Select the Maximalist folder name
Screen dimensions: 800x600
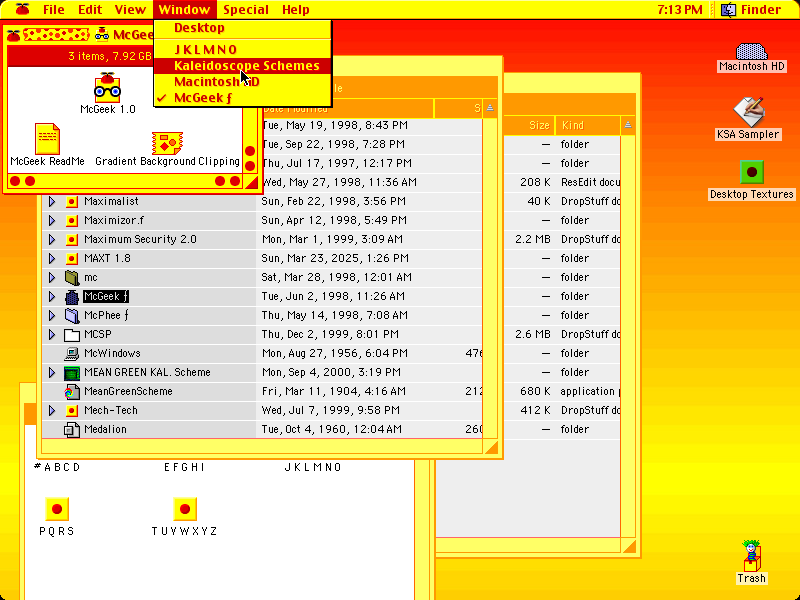pos(111,202)
